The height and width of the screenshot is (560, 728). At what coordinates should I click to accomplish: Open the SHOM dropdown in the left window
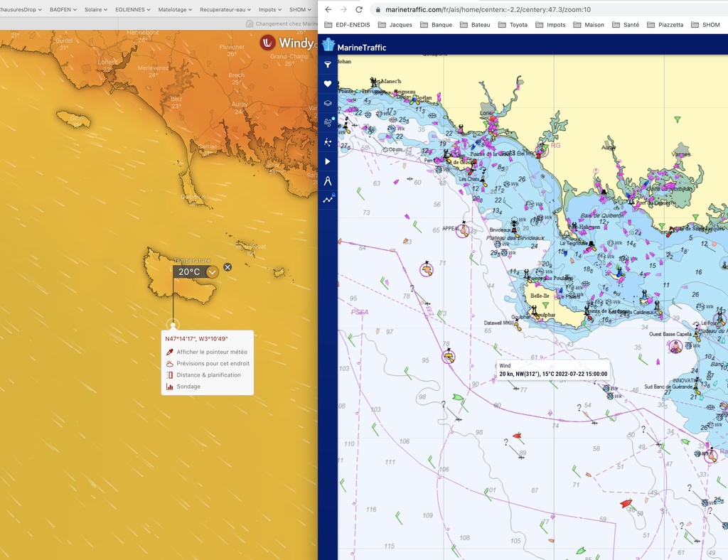[x=301, y=9]
